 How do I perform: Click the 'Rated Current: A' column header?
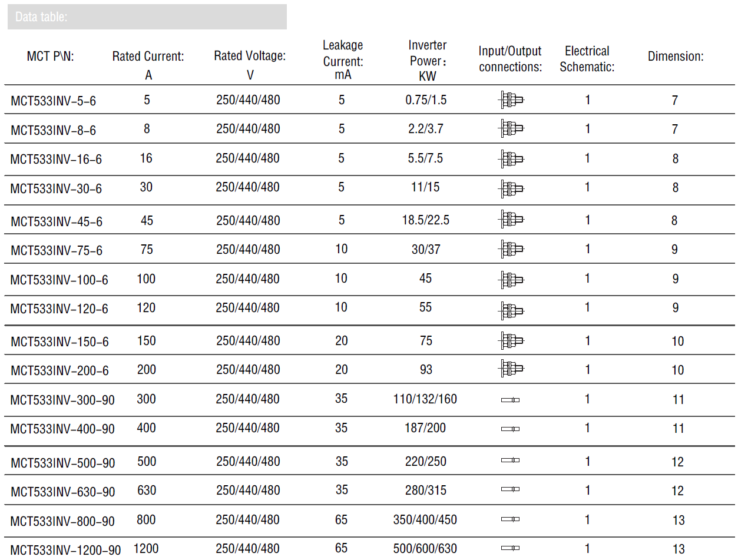[x=148, y=65]
